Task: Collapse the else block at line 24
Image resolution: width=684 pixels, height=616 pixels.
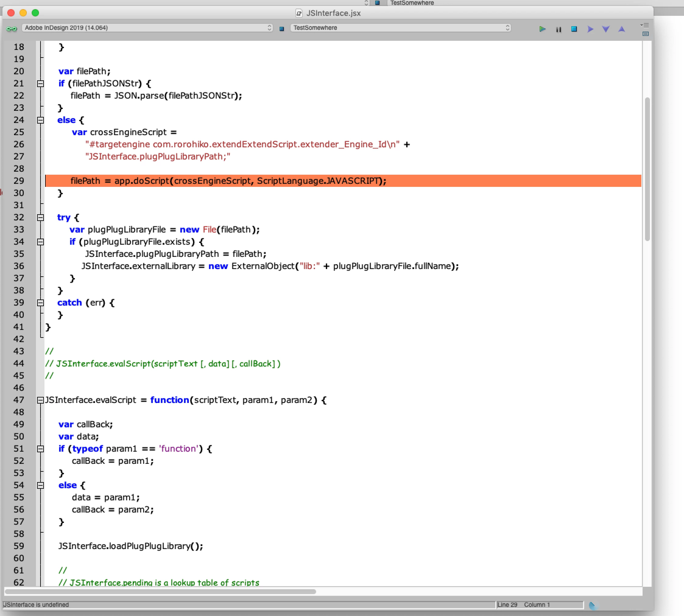Action: [40, 120]
